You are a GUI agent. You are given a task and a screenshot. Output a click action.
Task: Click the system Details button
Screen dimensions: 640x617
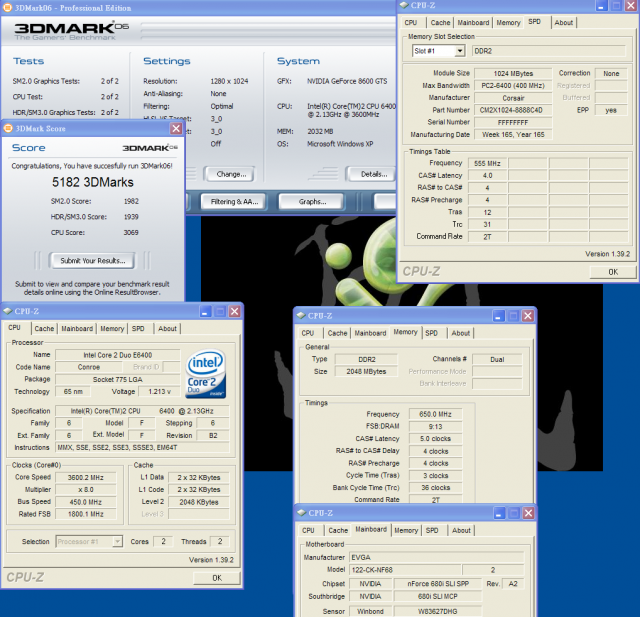tap(373, 174)
